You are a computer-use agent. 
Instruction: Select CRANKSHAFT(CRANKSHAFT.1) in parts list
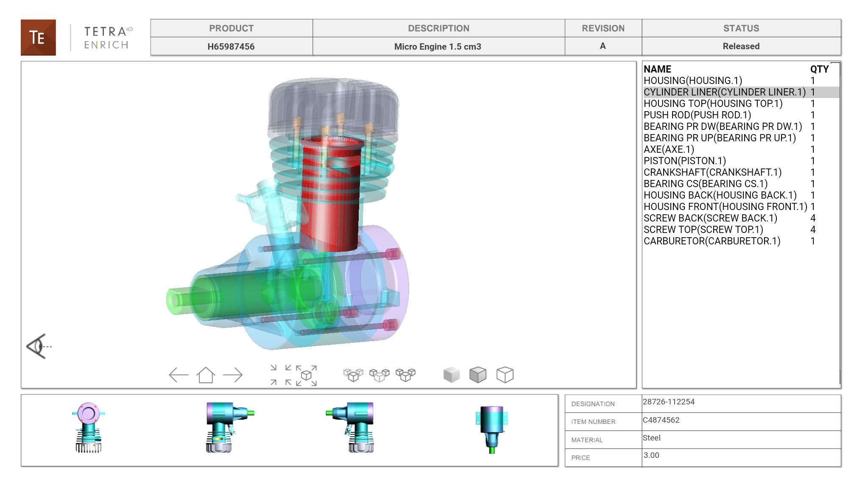tap(712, 172)
